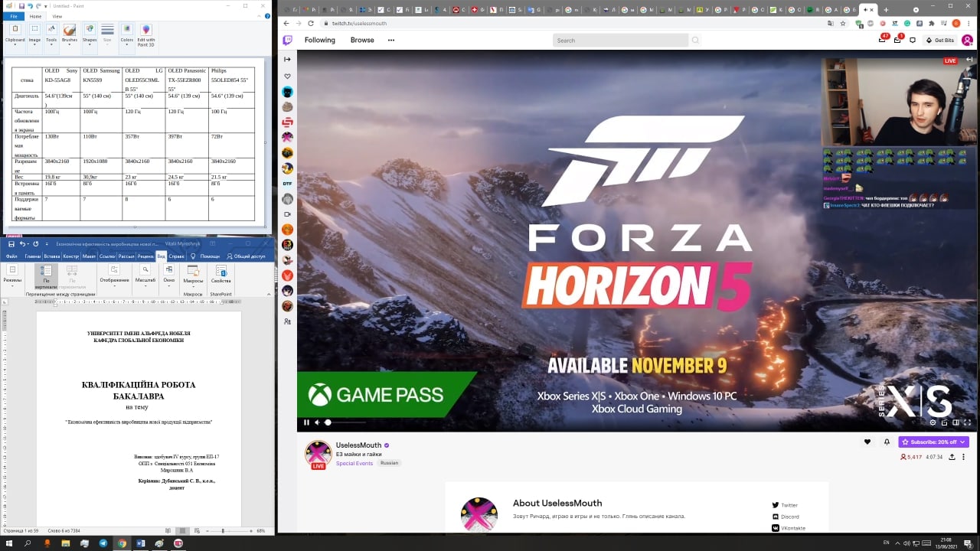Screen dimensions: 980x551
Task: Collapse the Word ribbon arrow
Action: (269, 294)
